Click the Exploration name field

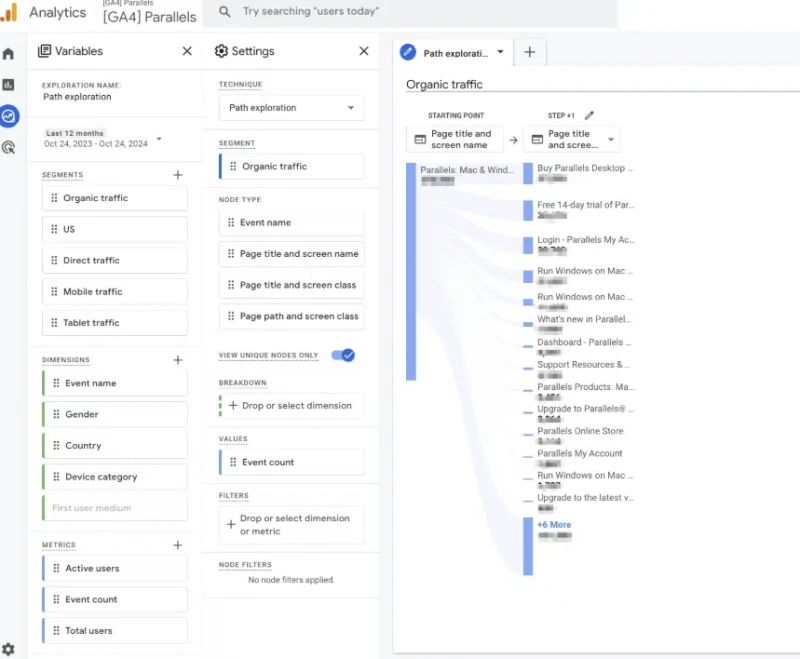[x=77, y=97]
